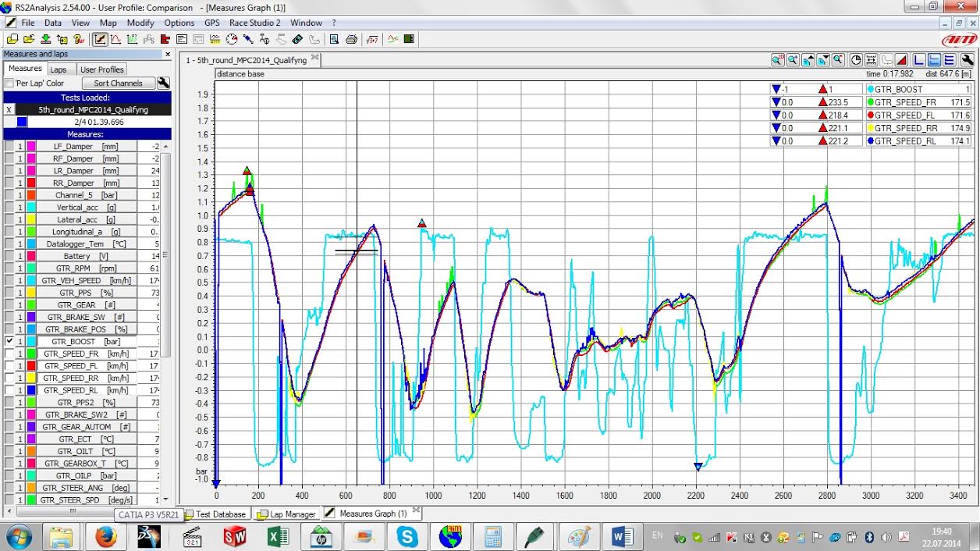Open the red bar chart toolbar icon
Screen dimensions: 980x551
point(165,38)
